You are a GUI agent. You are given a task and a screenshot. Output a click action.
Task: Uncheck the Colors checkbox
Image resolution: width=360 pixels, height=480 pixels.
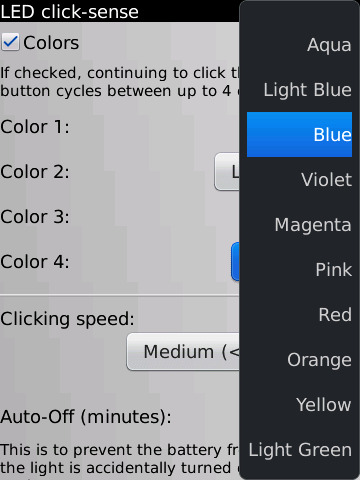[x=10, y=42]
